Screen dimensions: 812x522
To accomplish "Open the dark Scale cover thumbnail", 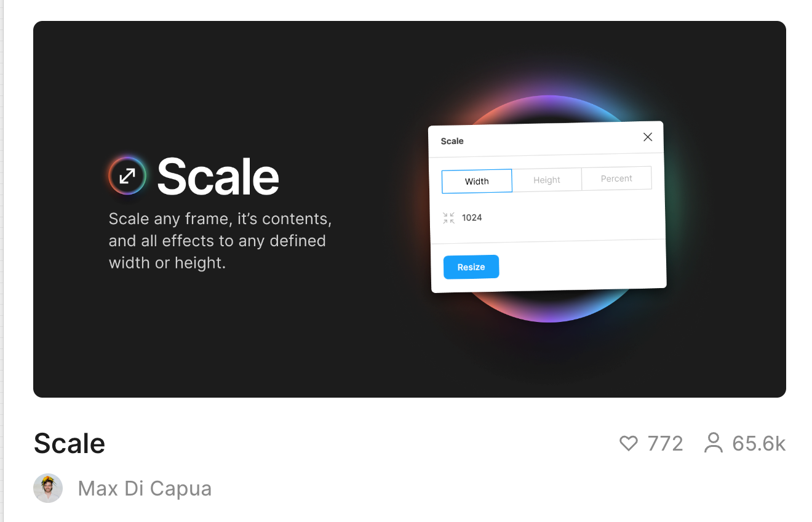I will [410, 209].
